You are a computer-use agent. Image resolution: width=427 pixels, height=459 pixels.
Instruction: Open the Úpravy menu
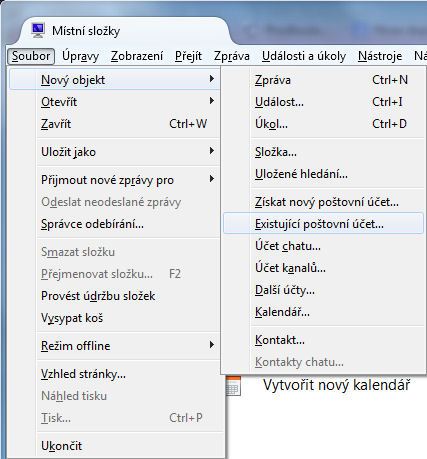click(80, 56)
